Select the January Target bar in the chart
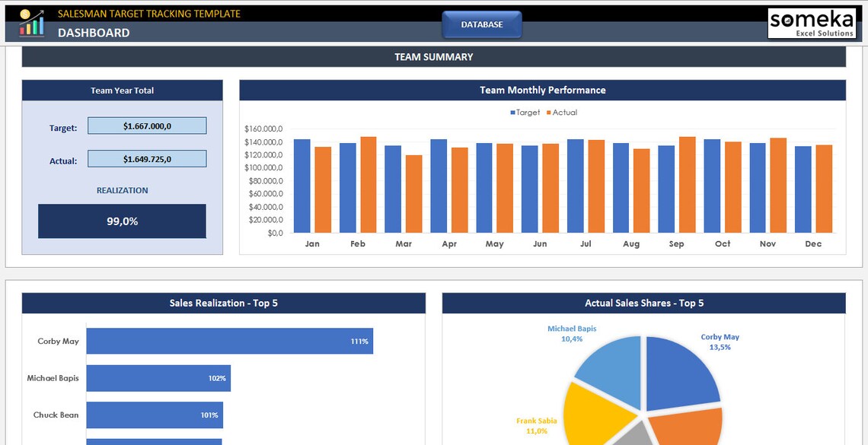 coord(303,186)
